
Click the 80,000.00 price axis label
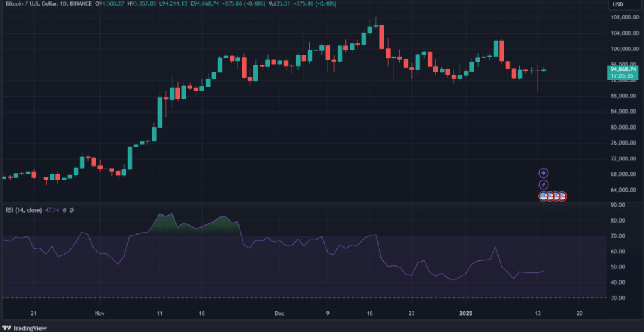(x=625, y=128)
